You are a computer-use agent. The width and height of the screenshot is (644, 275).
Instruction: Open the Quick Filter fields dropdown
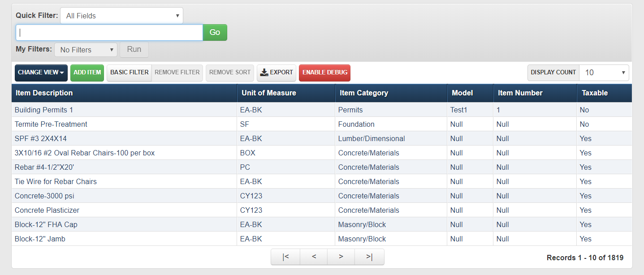[x=121, y=16]
